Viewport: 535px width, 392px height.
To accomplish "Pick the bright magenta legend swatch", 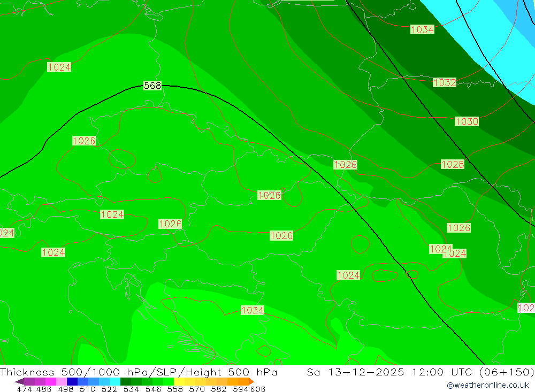I will click(50, 381).
